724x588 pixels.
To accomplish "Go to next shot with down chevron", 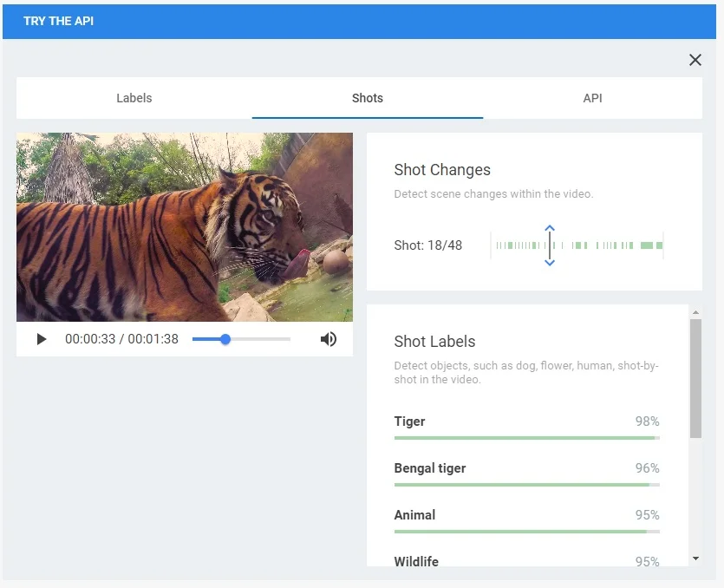I will click(x=550, y=263).
